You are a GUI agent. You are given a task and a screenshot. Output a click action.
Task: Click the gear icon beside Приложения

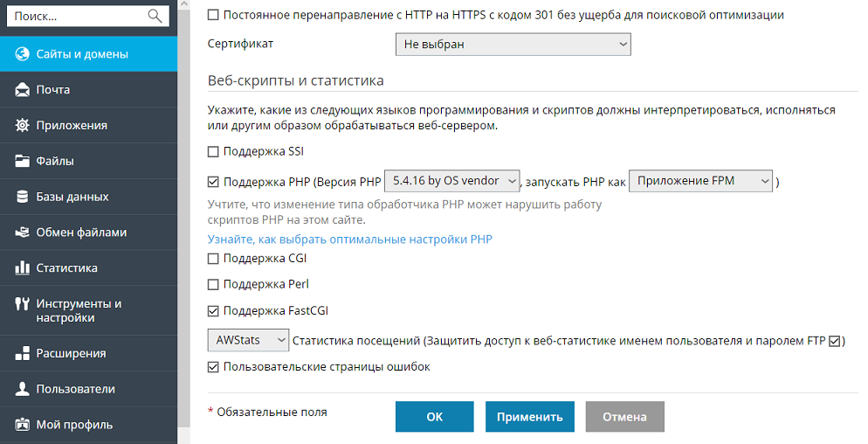pos(23,126)
